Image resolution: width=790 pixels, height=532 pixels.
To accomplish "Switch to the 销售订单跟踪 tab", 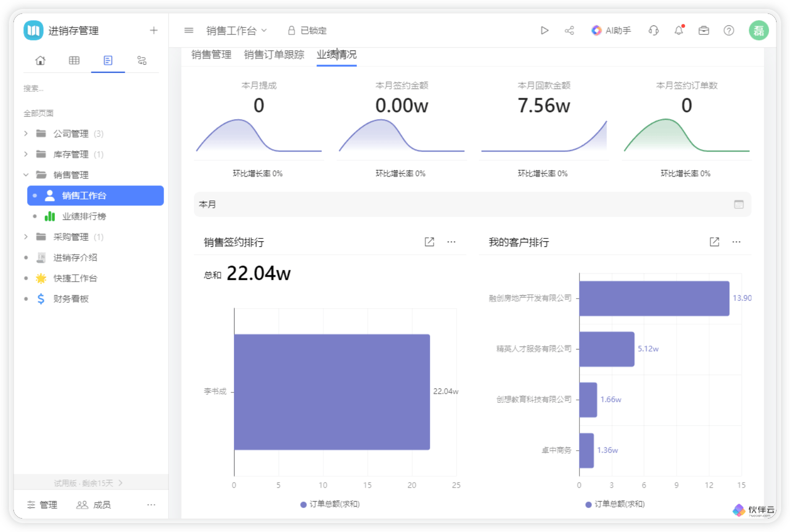I will [x=274, y=54].
